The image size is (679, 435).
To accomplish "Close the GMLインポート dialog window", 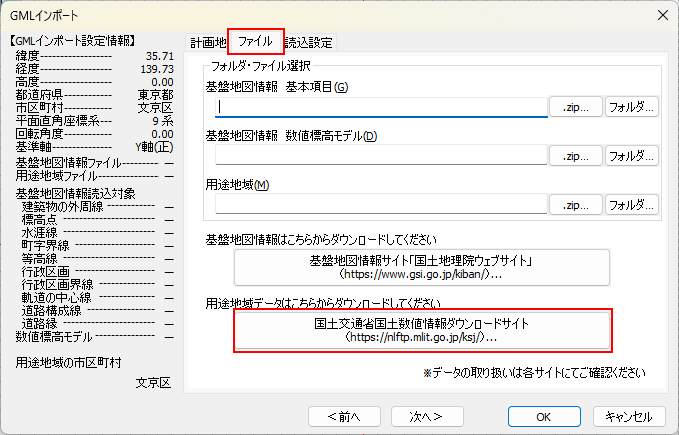I will tap(663, 16).
